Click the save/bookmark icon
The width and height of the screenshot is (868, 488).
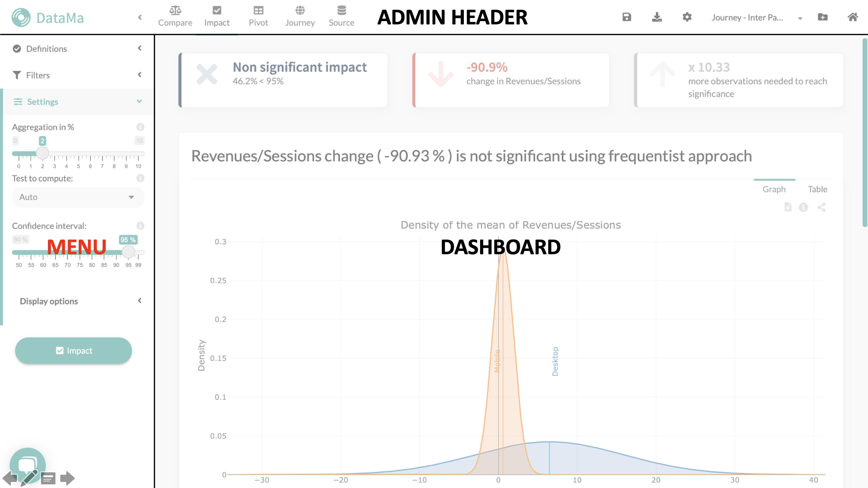click(x=627, y=17)
